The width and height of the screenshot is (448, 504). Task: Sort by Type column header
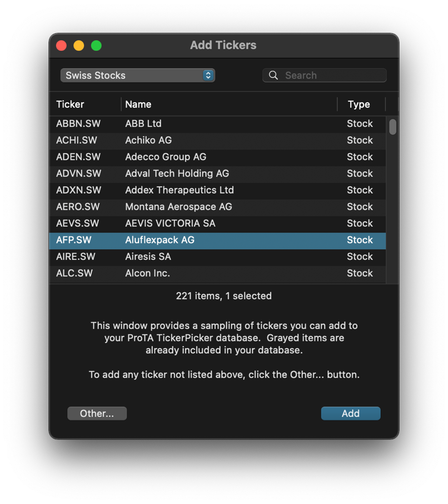tap(359, 104)
